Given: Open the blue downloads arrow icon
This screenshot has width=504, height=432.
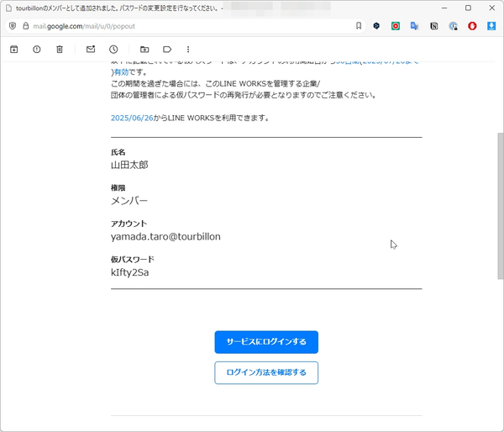Looking at the screenshot, I should click(491, 26).
